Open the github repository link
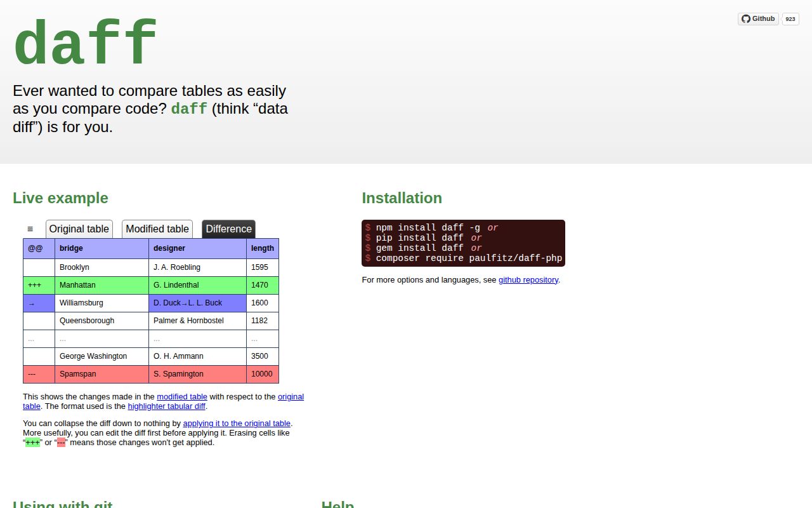 [528, 280]
